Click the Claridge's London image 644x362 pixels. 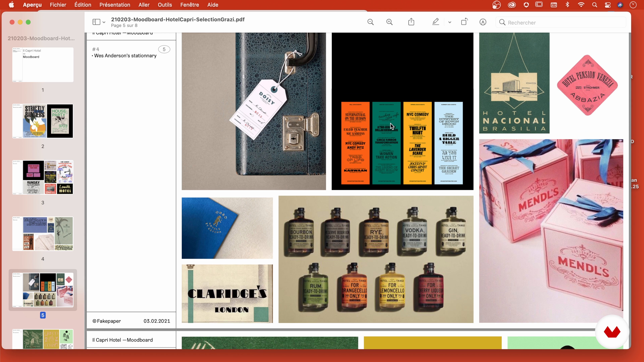click(x=227, y=294)
